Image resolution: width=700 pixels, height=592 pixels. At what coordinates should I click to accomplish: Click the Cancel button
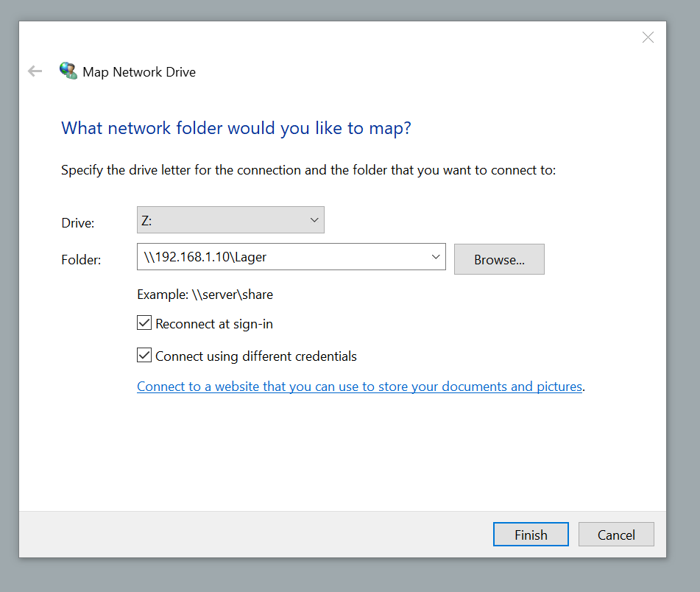[x=615, y=535]
